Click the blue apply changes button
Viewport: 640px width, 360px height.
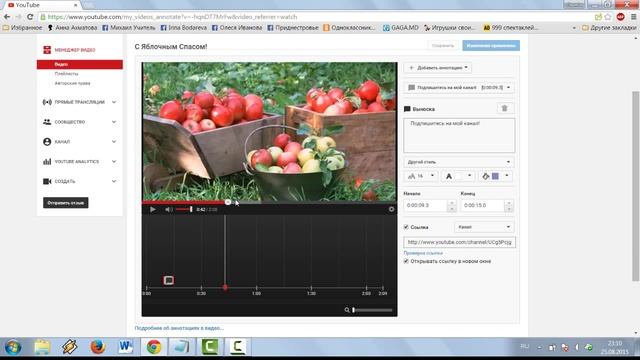[x=491, y=46]
